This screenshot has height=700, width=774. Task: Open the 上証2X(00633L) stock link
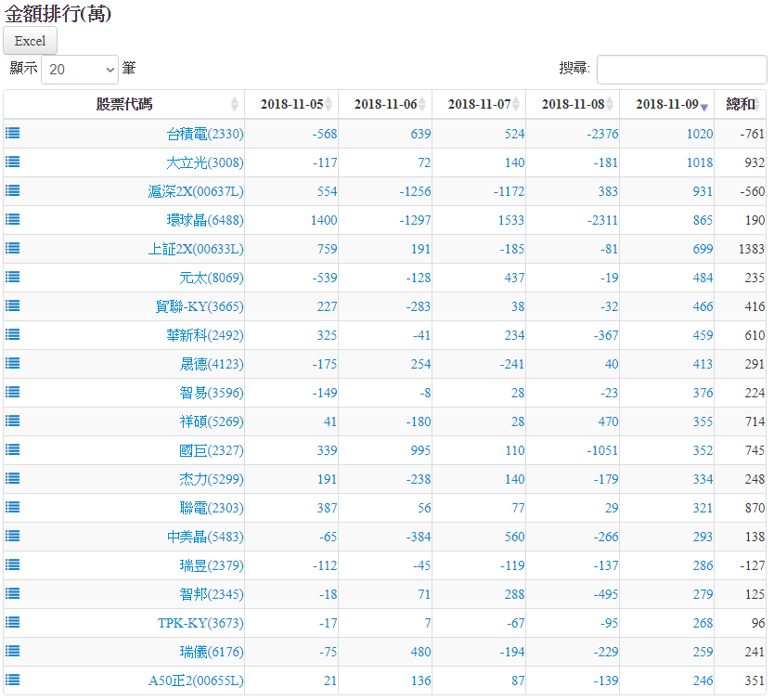click(x=196, y=249)
